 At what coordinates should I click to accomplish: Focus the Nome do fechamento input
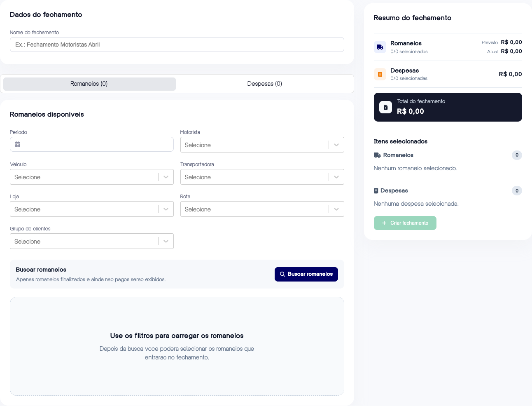point(177,45)
